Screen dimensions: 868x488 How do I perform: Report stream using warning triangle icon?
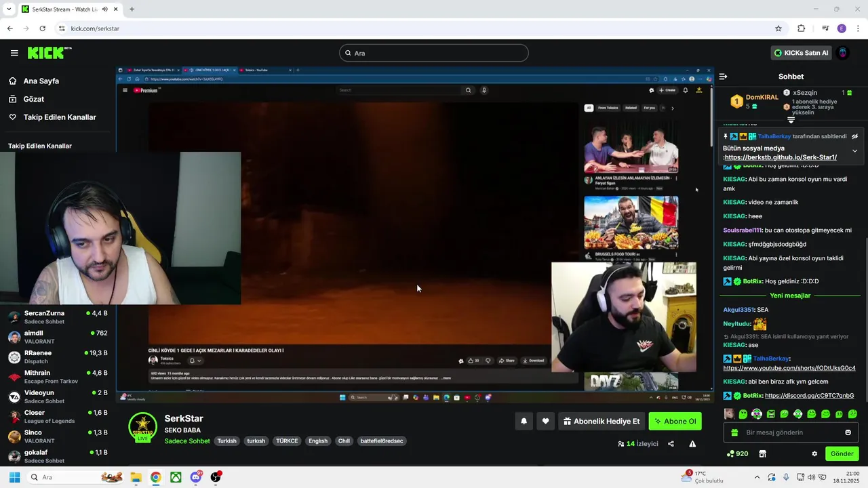coord(692,444)
